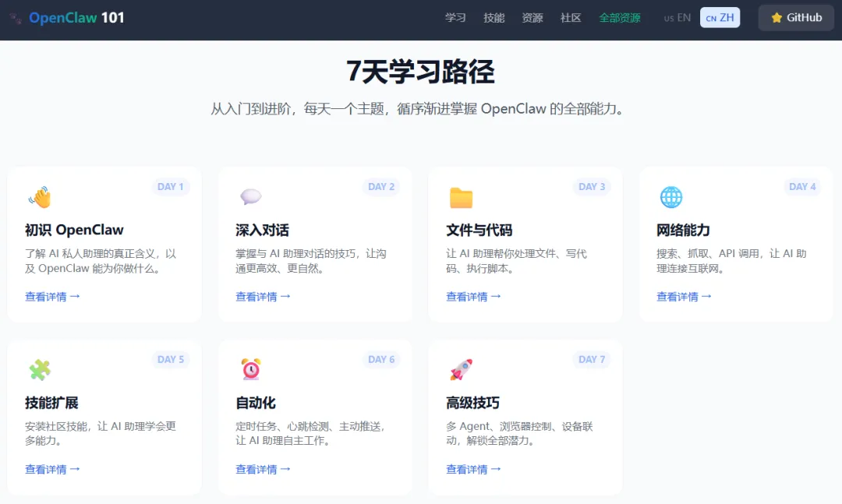Click the subtitle starting 从入门到进阶

coord(417,109)
